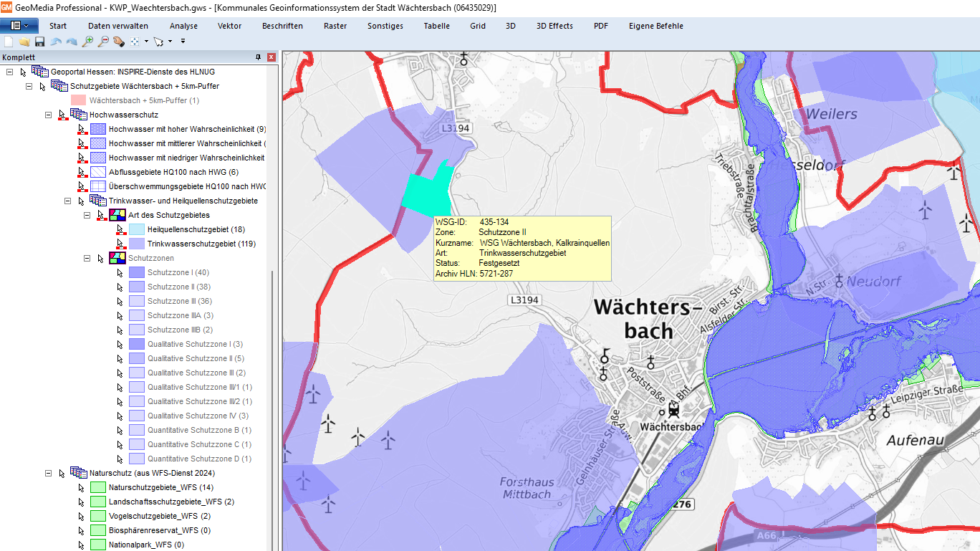980x551 pixels.
Task: Toggle locatable cursor of Heilquellenschutzgebiet entry
Action: (x=120, y=229)
